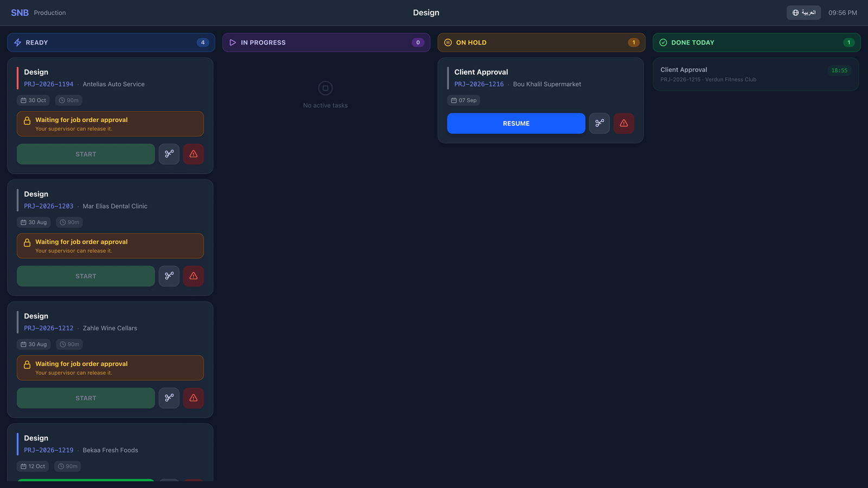Click the 90m duration chip on Antelias card
This screenshot has height=488, width=868.
point(69,100)
